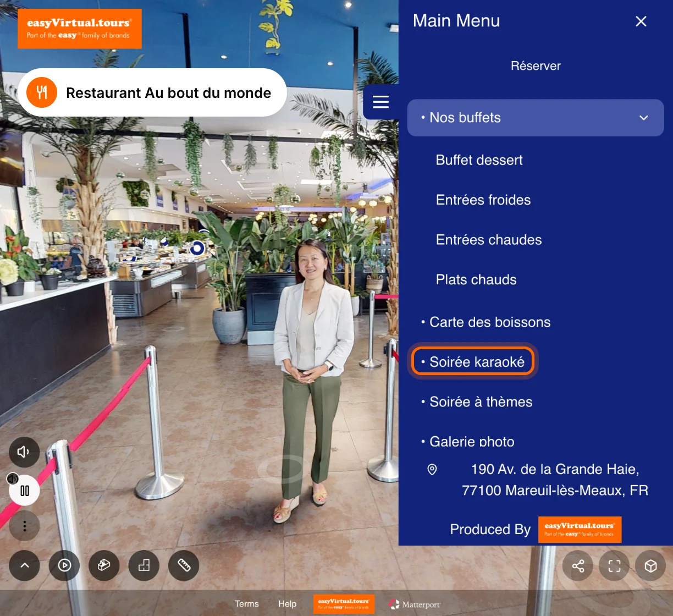This screenshot has height=616, width=673.
Task: Click the Restaurant Au bout du monde title
Action: 168,93
